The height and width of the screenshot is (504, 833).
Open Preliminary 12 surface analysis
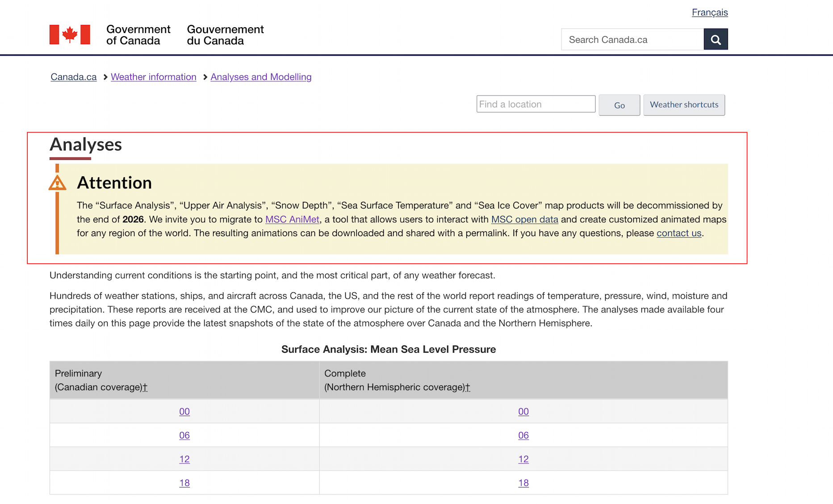point(184,459)
